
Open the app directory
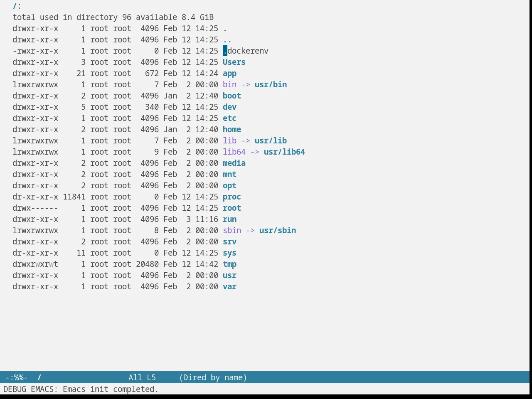(x=229, y=73)
